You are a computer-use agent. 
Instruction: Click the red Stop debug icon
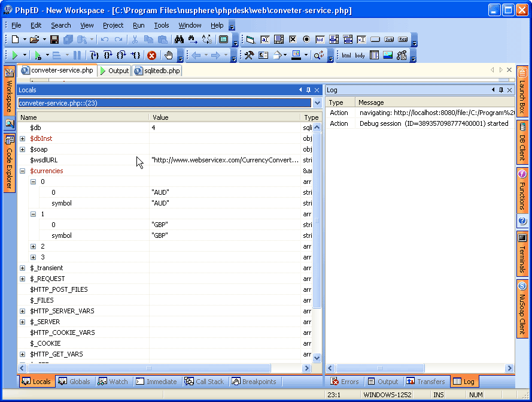(152, 55)
